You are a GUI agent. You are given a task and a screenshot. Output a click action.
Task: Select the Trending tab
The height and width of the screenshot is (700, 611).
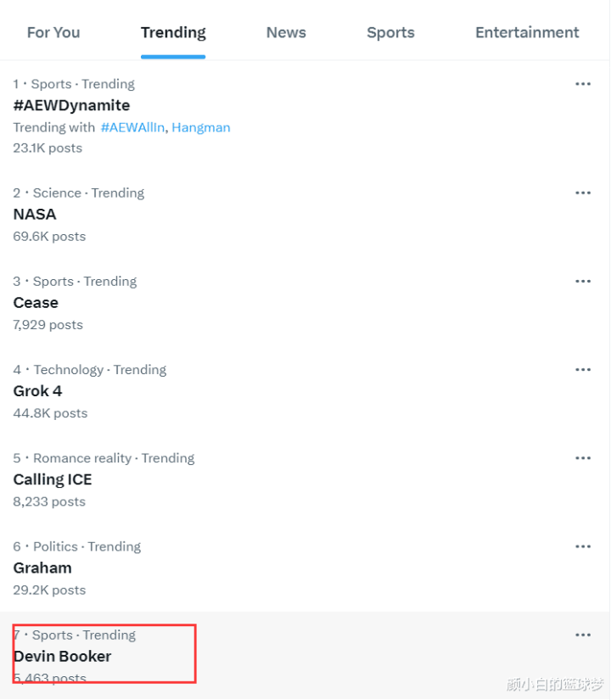tap(173, 32)
